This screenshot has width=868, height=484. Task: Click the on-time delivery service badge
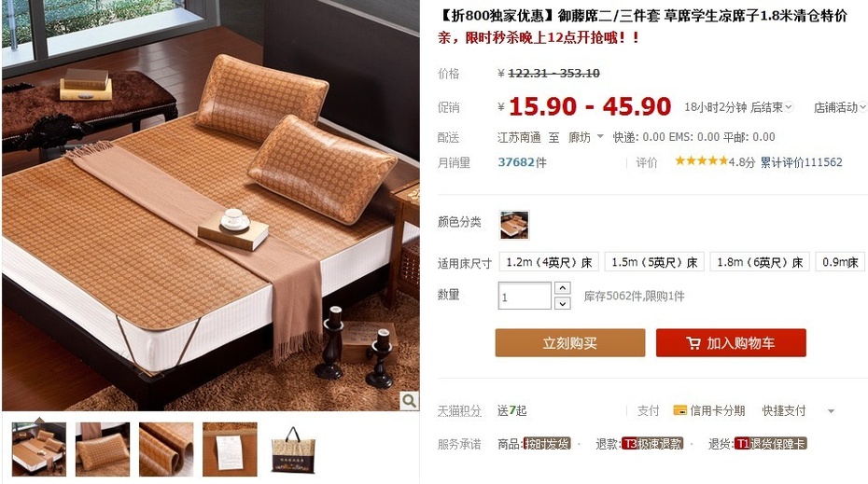(x=547, y=444)
